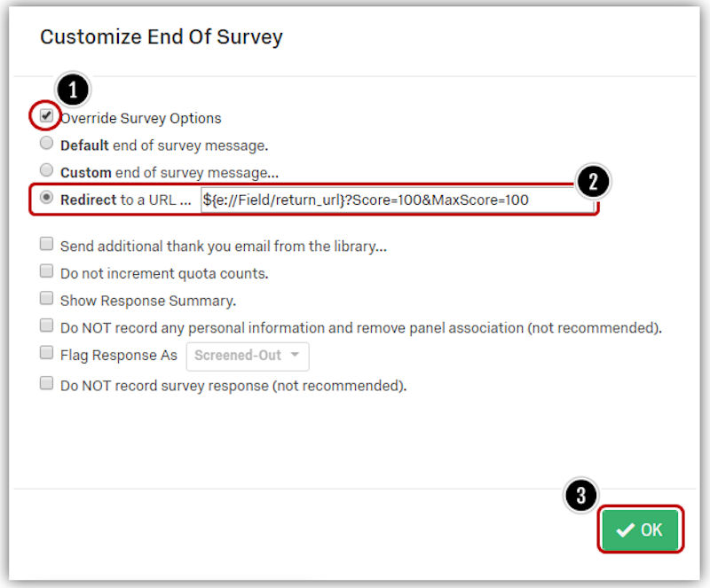Click the "Flag Response As" label text
The image size is (710, 588).
pyautogui.click(x=118, y=356)
